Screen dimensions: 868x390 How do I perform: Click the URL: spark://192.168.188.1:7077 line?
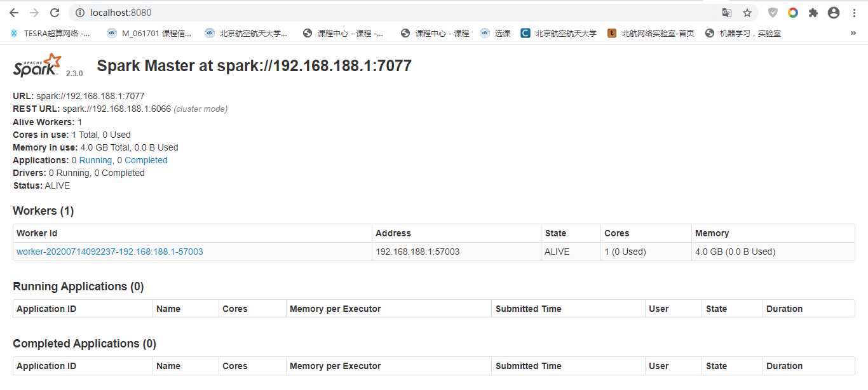point(79,96)
